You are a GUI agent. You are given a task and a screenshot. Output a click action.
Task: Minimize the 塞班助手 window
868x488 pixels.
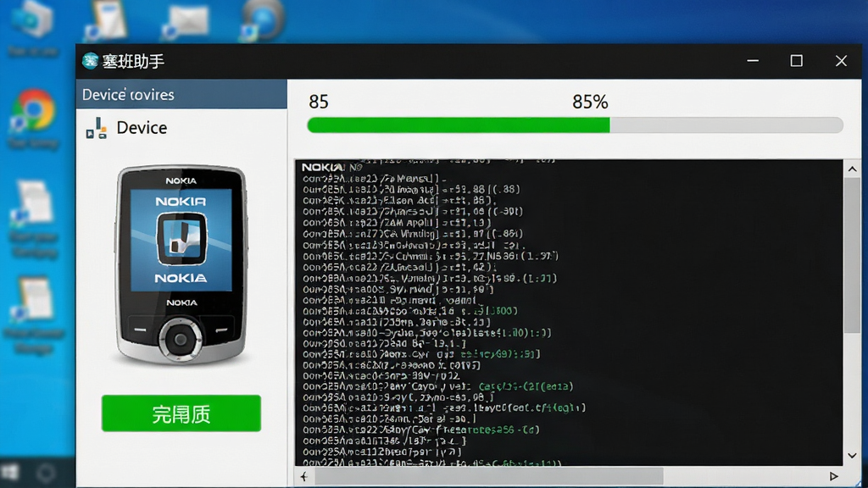click(753, 61)
